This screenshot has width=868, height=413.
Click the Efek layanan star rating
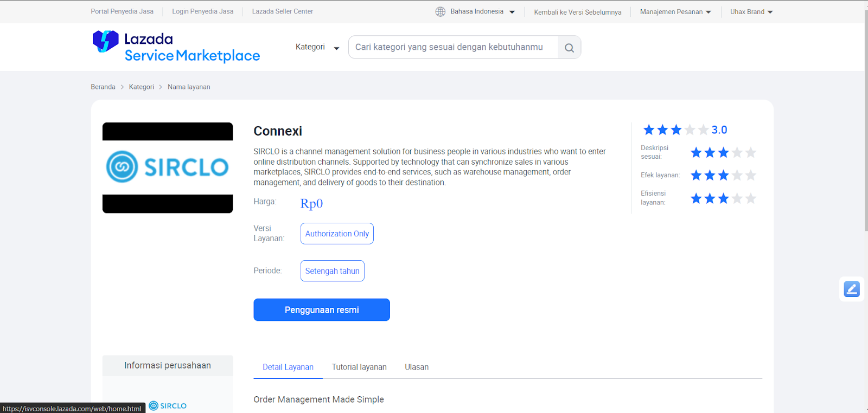[723, 175]
